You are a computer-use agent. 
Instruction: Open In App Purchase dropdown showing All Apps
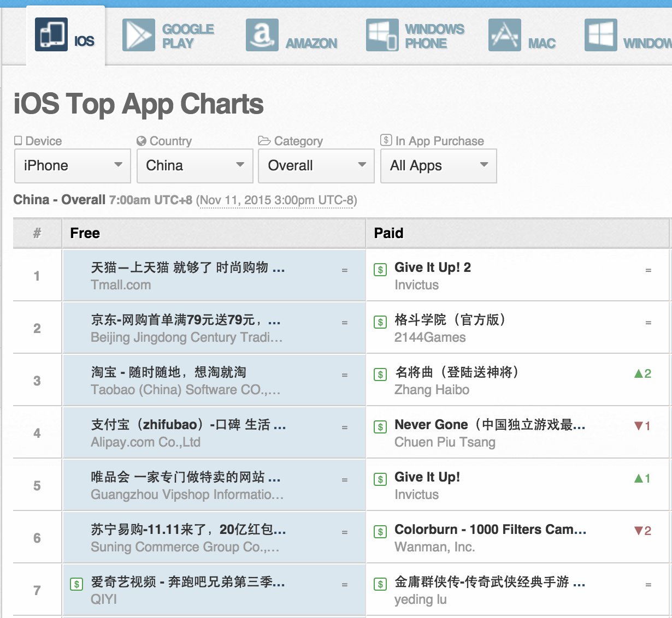point(439,165)
